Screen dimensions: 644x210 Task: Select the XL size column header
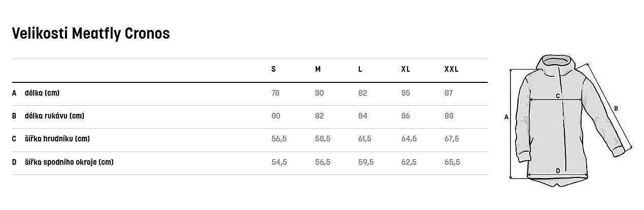pos(405,69)
